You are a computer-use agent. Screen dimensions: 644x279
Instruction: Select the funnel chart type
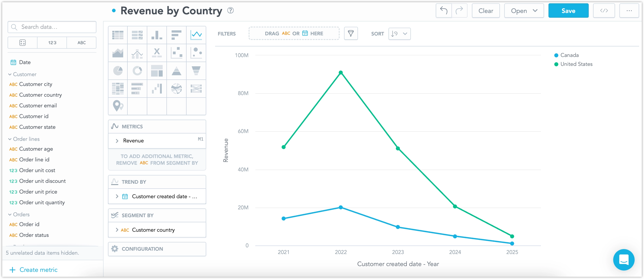point(196,71)
